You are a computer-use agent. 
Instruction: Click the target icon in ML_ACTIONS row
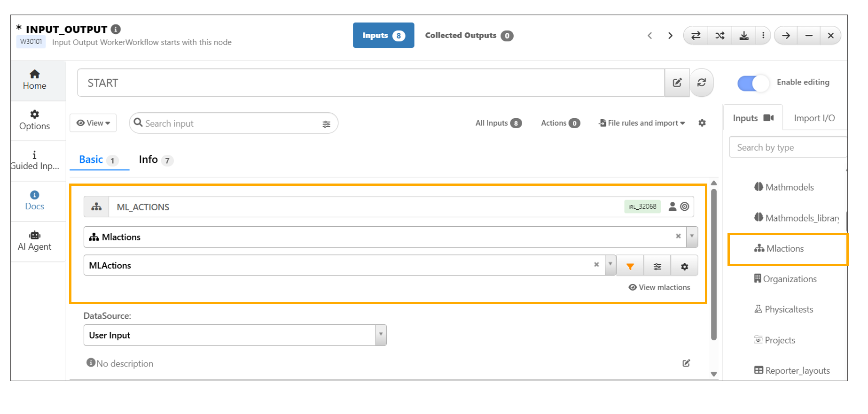(685, 207)
